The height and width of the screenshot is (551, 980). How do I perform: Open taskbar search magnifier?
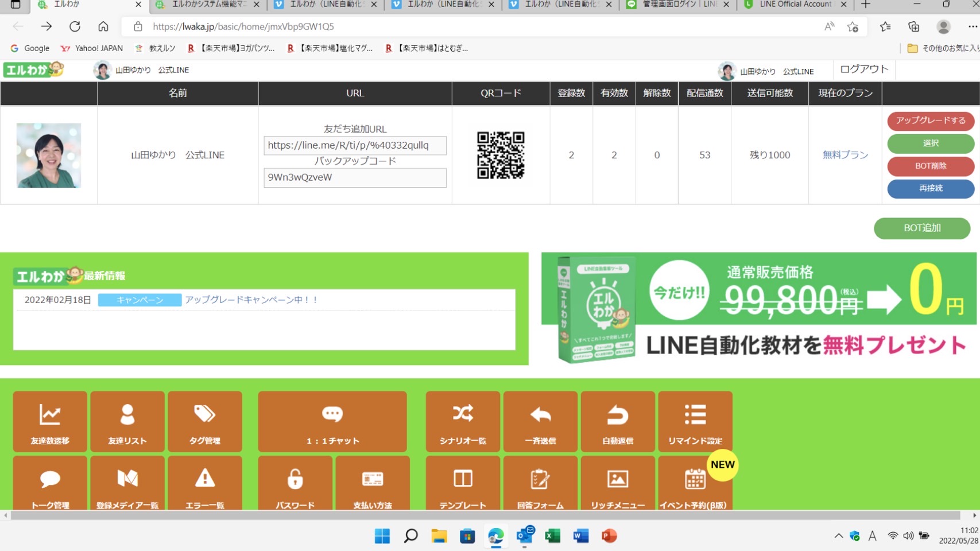coord(410,536)
